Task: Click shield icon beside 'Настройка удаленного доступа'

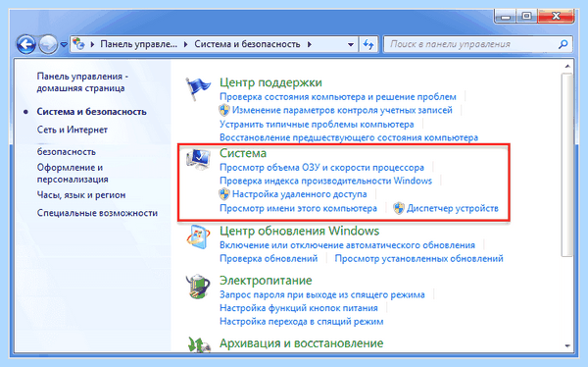Action: [x=224, y=194]
